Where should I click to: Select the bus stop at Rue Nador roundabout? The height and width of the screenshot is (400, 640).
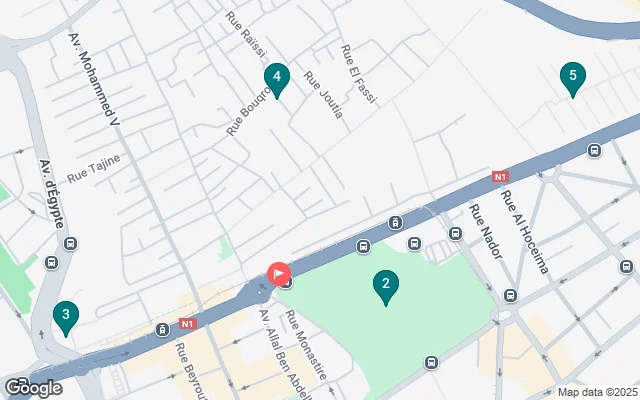pos(510,295)
